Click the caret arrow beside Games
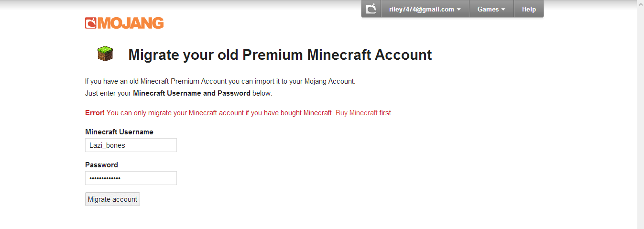Viewport: 644px width, 229px height. tap(503, 10)
